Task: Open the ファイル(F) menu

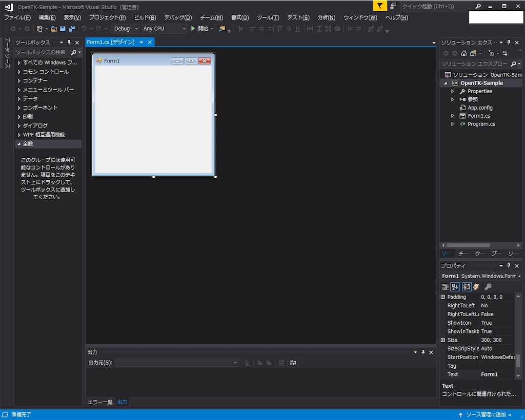Action: [17, 18]
